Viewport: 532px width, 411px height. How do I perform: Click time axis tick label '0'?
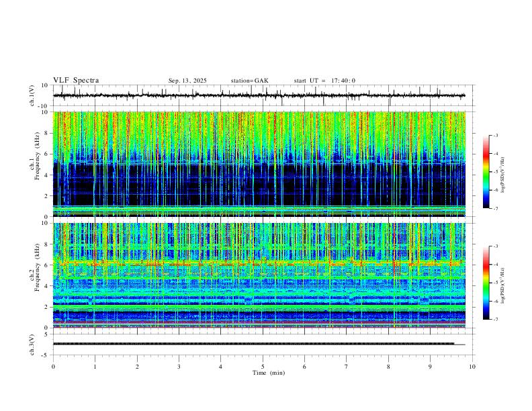click(53, 367)
